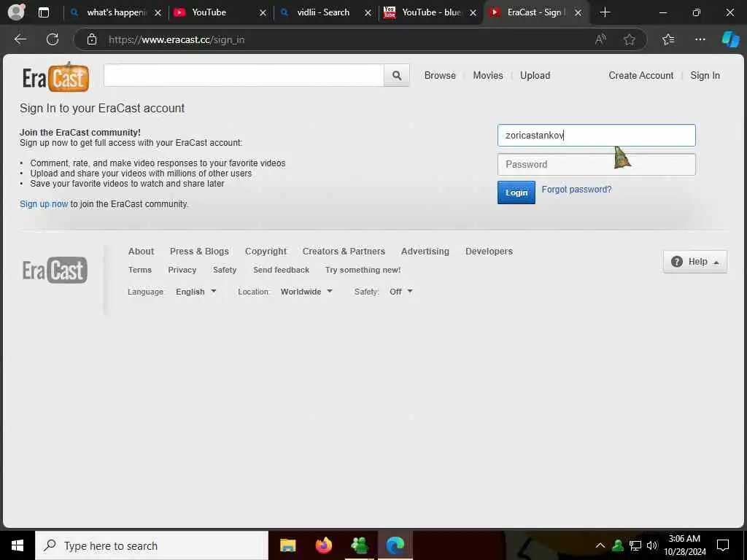747x560 pixels.
Task: Focus the Password field
Action: (597, 164)
